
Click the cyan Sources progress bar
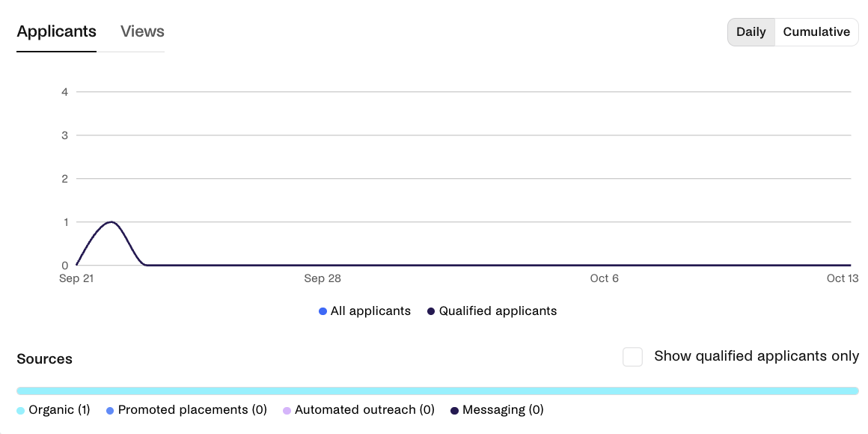pos(437,391)
